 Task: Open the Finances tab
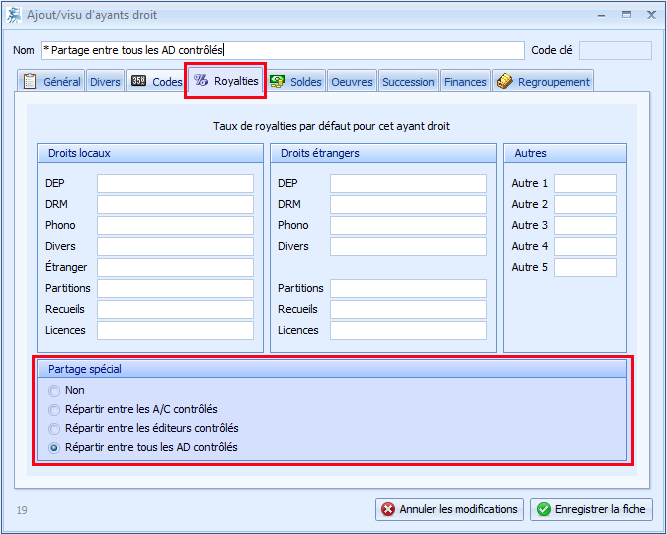click(465, 82)
